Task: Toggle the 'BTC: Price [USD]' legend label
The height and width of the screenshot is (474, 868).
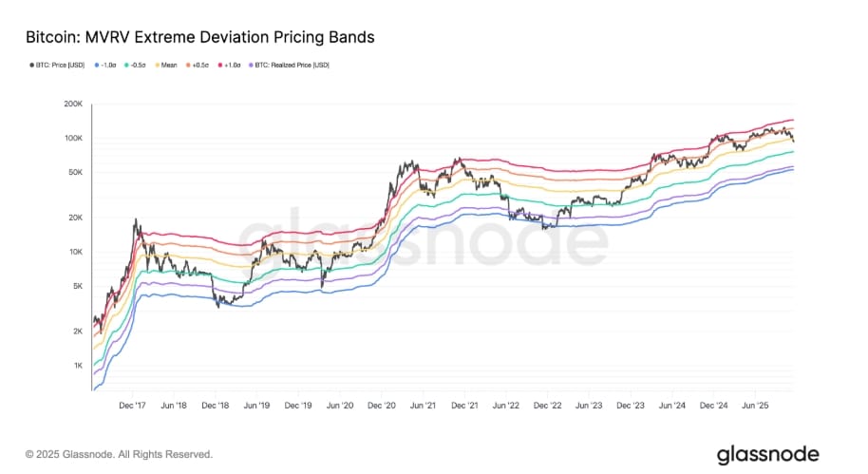Action: [x=61, y=66]
